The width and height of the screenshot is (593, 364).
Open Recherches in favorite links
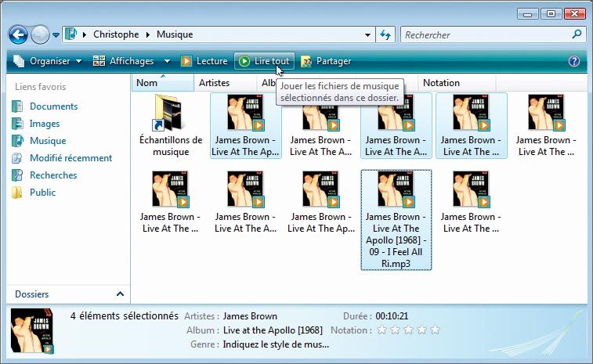[x=45, y=175]
